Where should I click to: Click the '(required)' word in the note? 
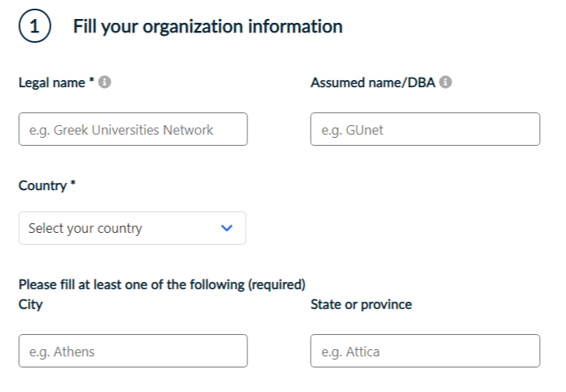pyautogui.click(x=277, y=285)
